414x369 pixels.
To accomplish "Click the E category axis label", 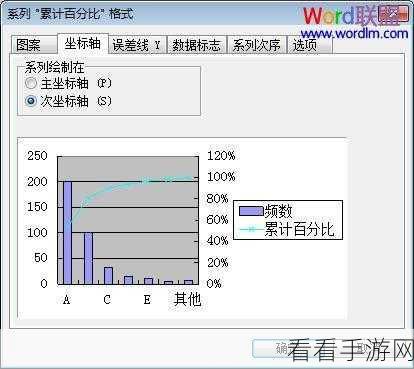I will pyautogui.click(x=147, y=300).
